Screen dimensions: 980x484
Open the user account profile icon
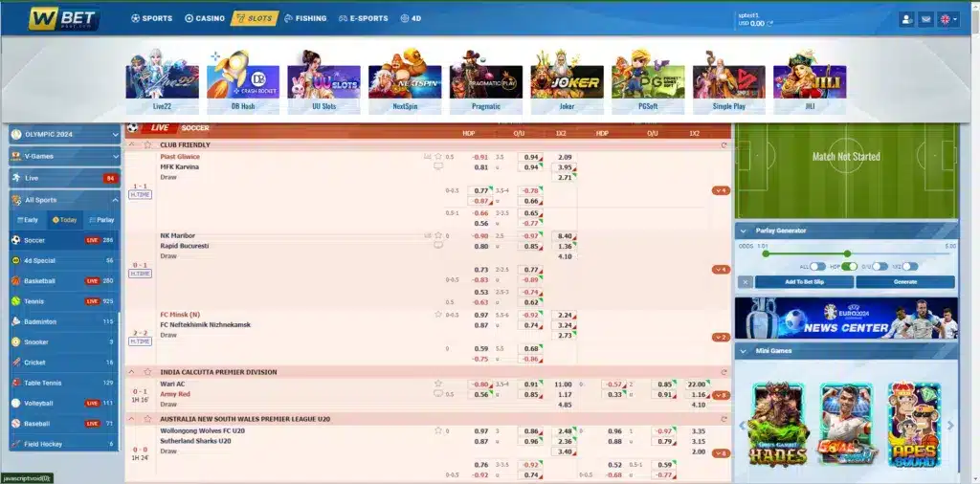point(906,19)
